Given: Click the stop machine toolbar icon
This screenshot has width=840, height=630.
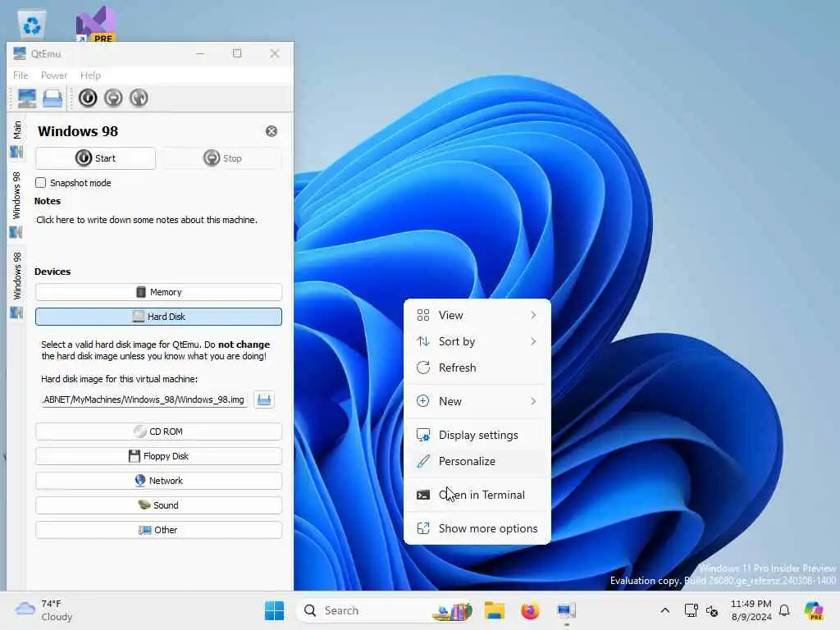Looking at the screenshot, I should point(113,98).
